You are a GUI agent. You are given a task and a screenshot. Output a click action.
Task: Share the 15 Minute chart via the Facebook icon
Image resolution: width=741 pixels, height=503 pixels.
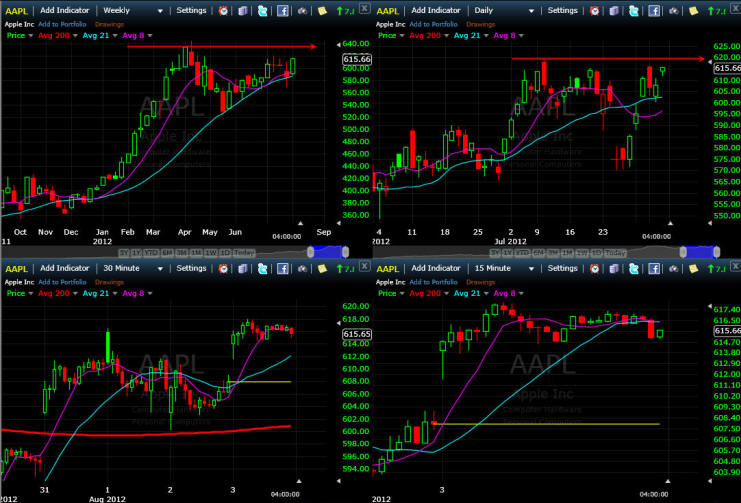[654, 269]
